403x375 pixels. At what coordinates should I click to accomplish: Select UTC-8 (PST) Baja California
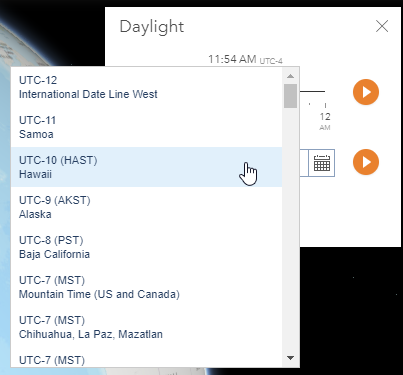pos(146,247)
